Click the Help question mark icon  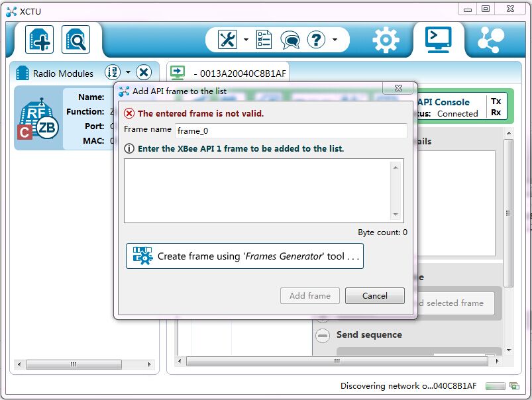tap(316, 40)
